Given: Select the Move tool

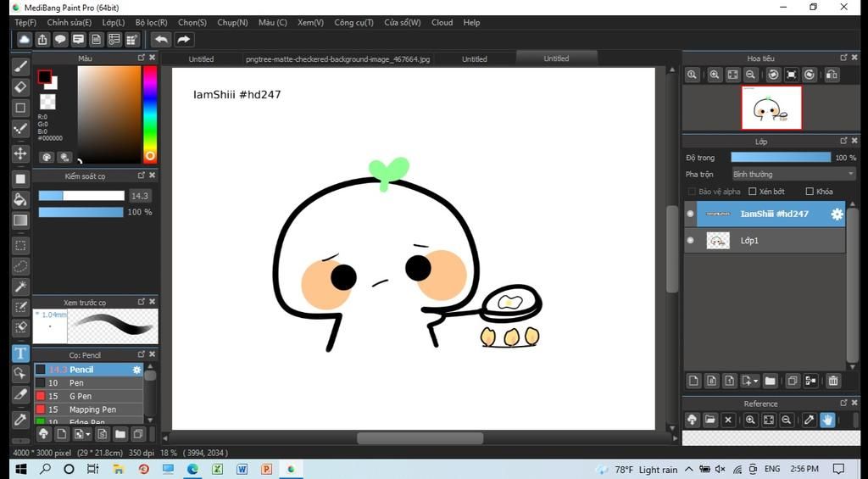Looking at the screenshot, I should click(x=20, y=153).
